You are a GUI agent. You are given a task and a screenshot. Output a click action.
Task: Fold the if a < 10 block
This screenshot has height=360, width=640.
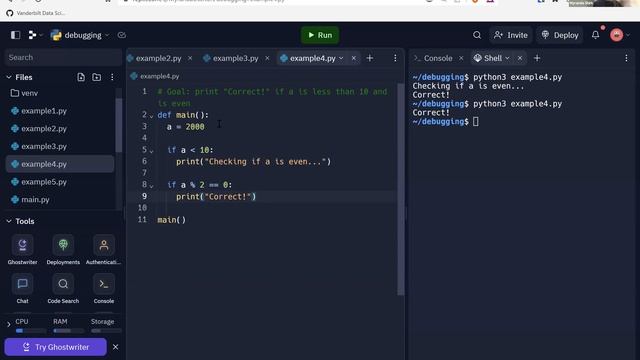tap(151, 151)
